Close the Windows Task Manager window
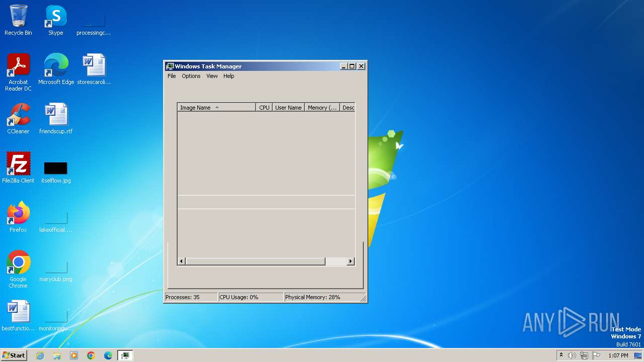The width and height of the screenshot is (644, 362). tap(361, 66)
